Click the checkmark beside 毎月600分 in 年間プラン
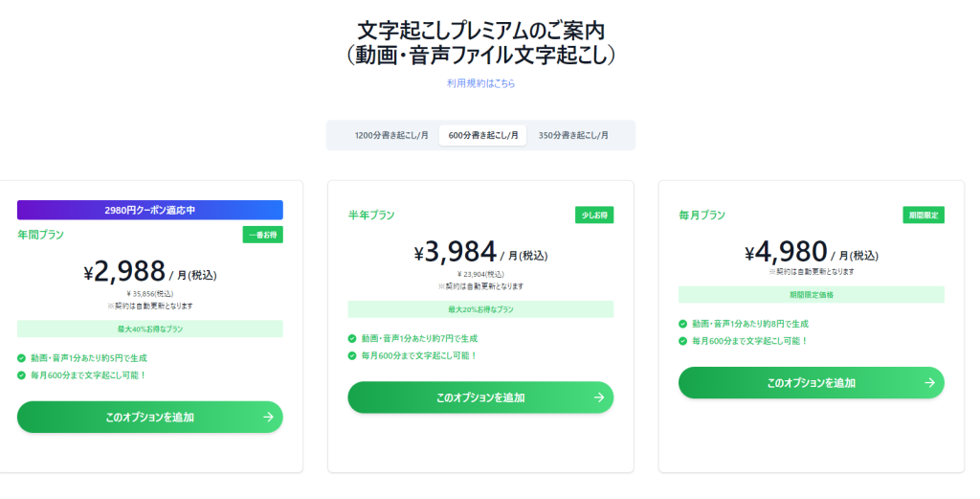The image size is (980, 499). click(x=22, y=374)
